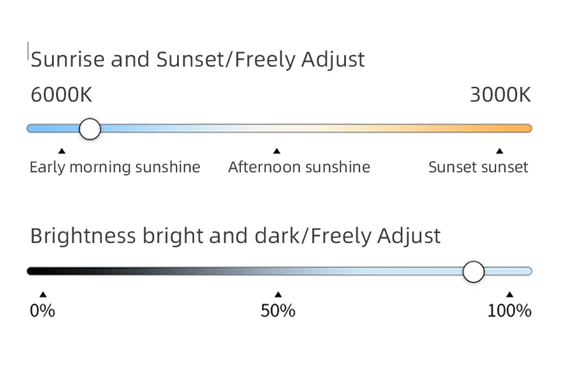Click the color temperature slider handle
The width and height of the screenshot is (561, 392).
[89, 129]
